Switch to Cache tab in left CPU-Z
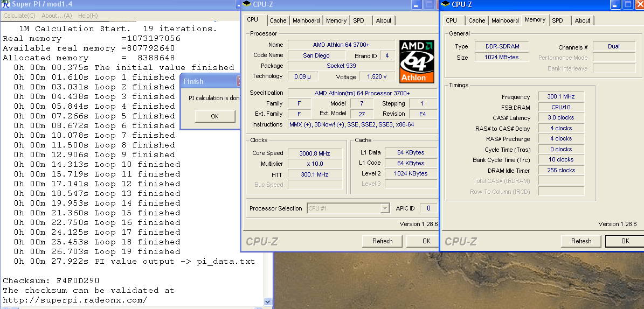 [x=278, y=20]
